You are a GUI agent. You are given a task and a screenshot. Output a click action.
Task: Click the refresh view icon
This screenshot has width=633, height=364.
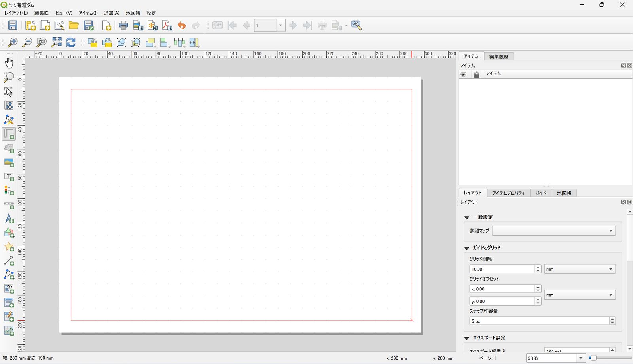tap(71, 42)
